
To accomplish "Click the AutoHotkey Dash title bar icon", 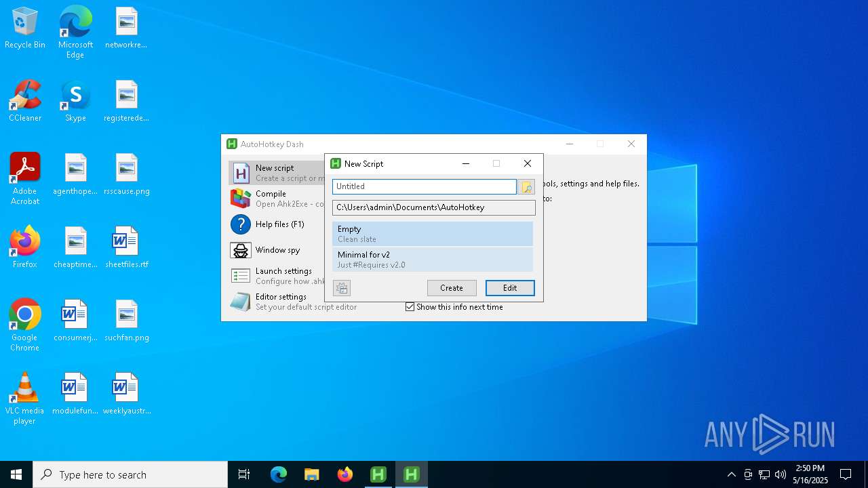I will click(232, 144).
